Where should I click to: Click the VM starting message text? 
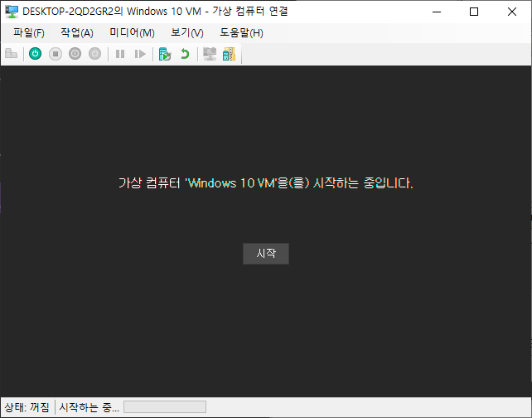pyautogui.click(x=266, y=183)
